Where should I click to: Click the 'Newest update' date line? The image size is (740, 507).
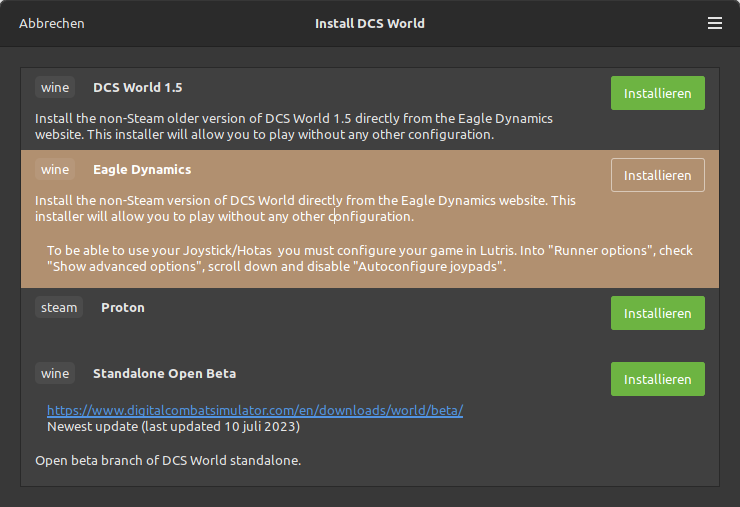pyautogui.click(x=173, y=426)
